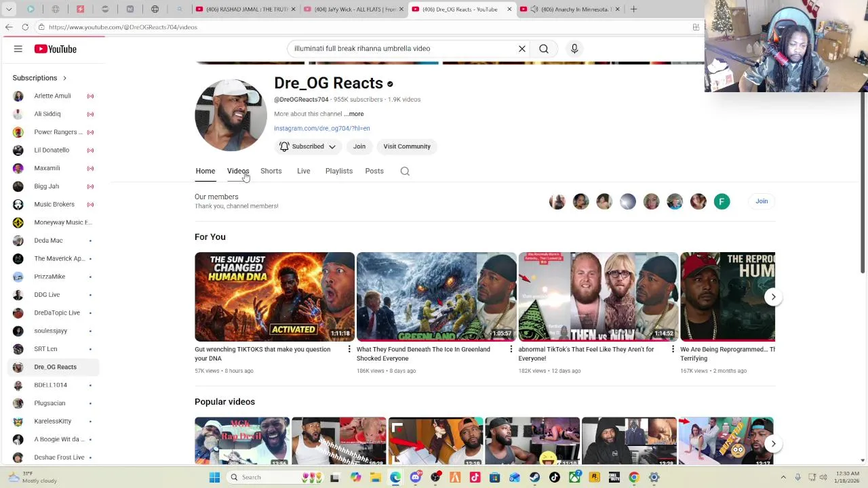Screen dimensions: 868x488
Task: Switch to the Shorts channel tab
Action: [271, 171]
